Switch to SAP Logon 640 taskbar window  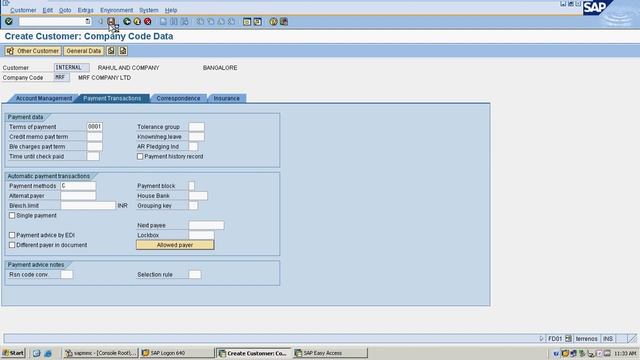[176, 353]
